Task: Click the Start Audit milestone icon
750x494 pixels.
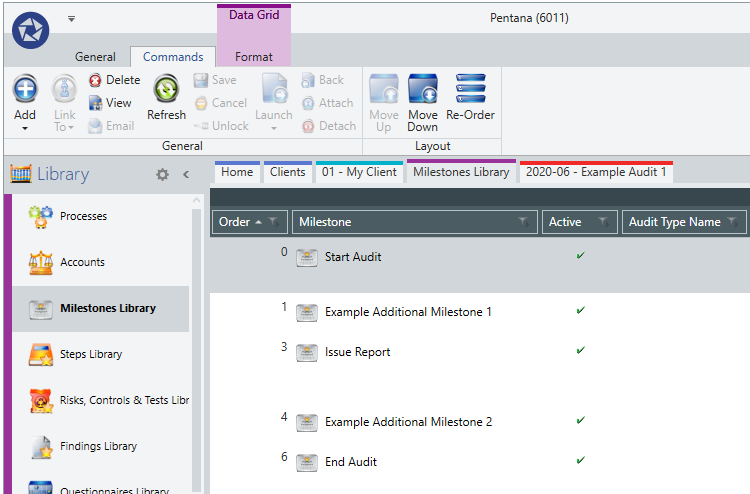Action: (307, 258)
